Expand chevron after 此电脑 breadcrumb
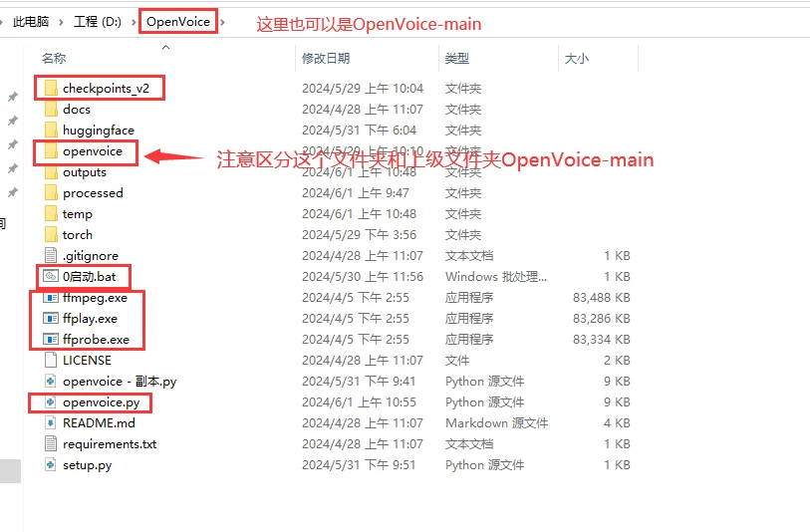The height and width of the screenshot is (532, 810). pyautogui.click(x=62, y=22)
